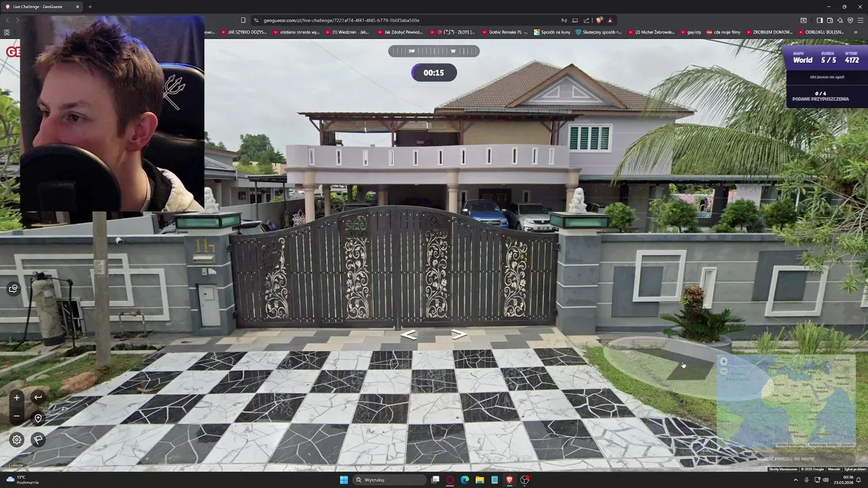Toggle the browser sidebar panel
Image resolution: width=868 pixels, height=488 pixels.
[x=819, y=20]
